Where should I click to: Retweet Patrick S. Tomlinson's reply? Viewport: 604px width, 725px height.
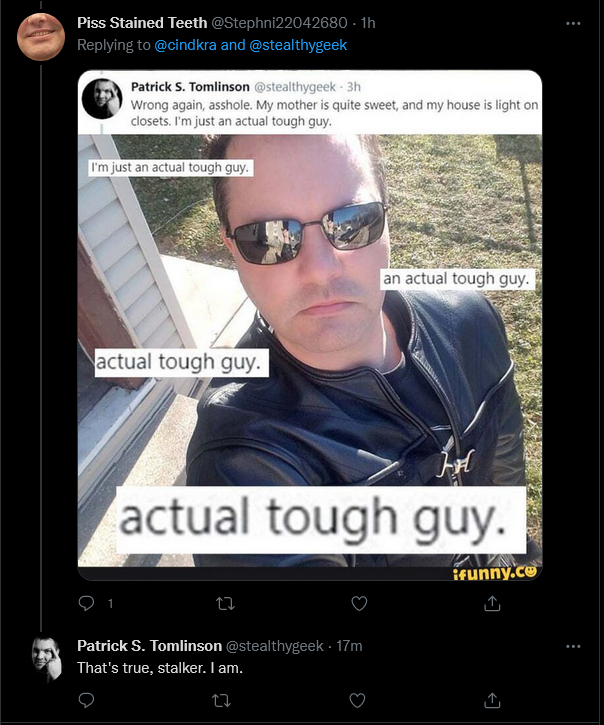[x=222, y=700]
